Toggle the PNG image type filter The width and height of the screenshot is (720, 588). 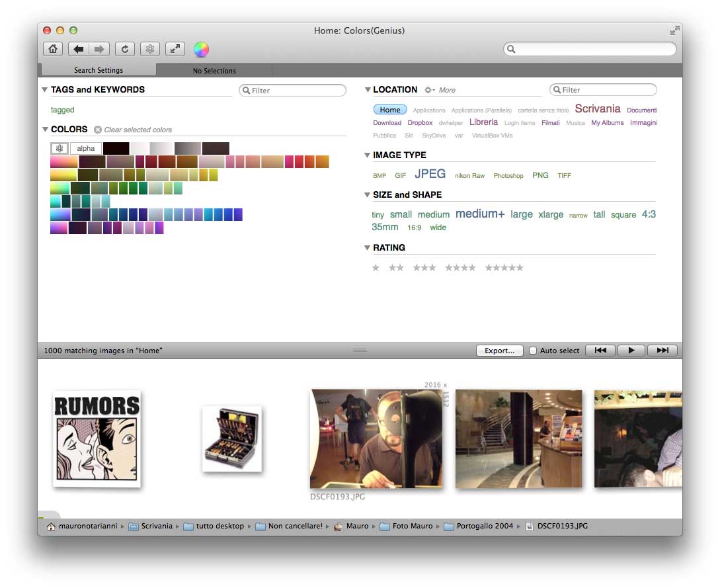tap(540, 175)
